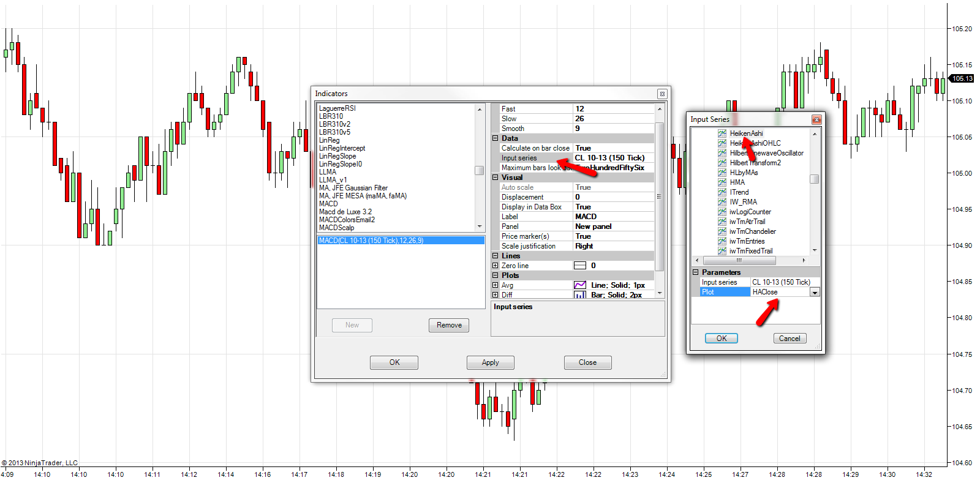The image size is (980, 483).
Task: Open the Plot dropdown showing HAClose
Action: coord(815,293)
